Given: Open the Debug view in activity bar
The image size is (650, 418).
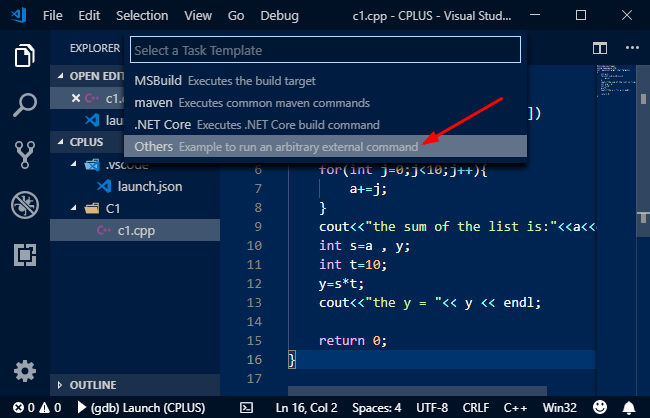Looking at the screenshot, I should pyautogui.click(x=24, y=204).
